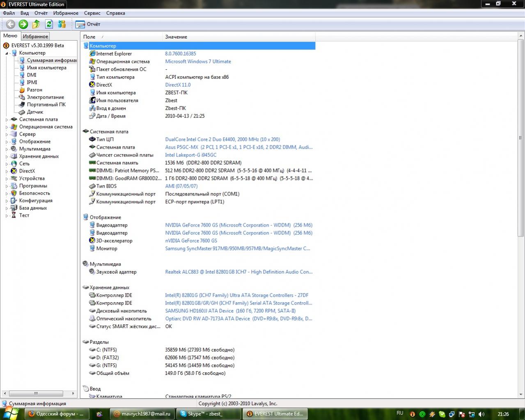Viewport: 525px width, 420px height.
Task: Click the База данных icon in tree
Action: 14,208
